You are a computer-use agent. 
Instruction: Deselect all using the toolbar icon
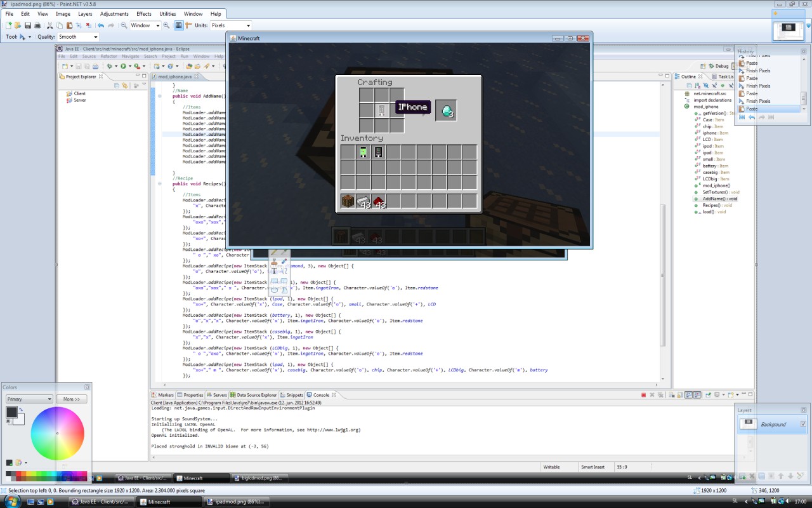89,25
